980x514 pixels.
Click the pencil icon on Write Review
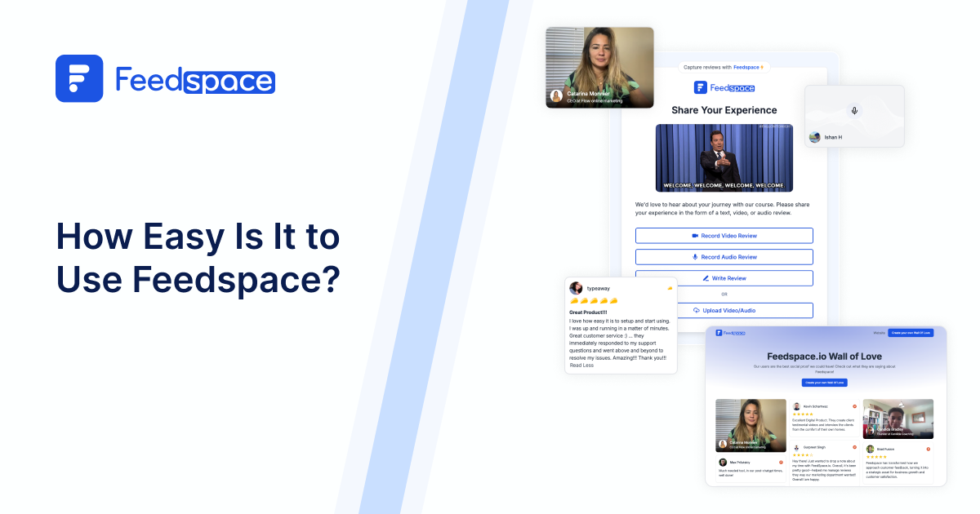point(706,278)
